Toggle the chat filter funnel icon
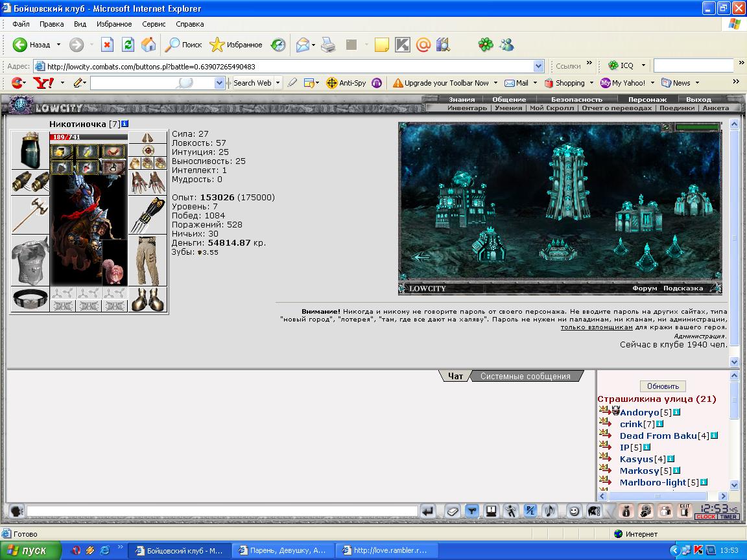Viewport: 747px width, 560px height. click(x=471, y=511)
